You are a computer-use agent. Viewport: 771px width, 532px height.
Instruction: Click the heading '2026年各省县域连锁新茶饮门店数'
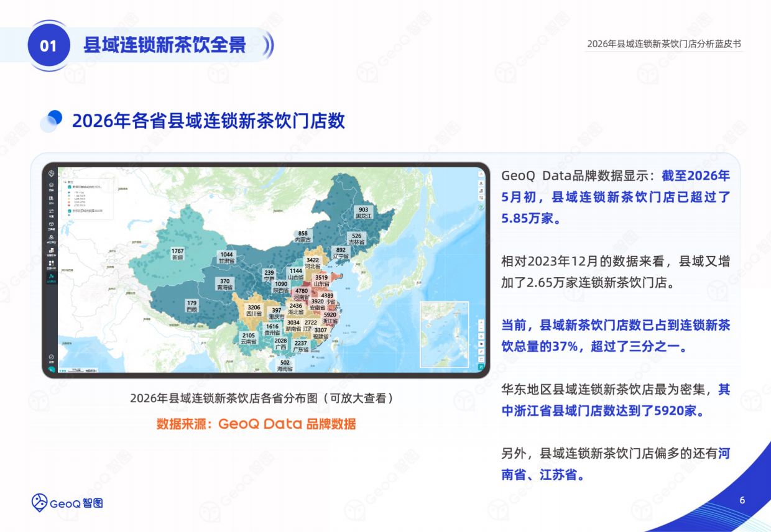[208, 121]
